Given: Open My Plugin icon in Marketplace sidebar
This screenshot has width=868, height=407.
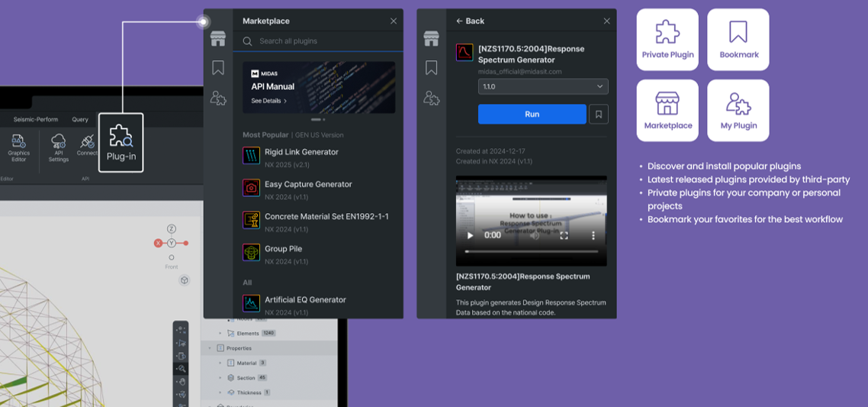Looking at the screenshot, I should click(218, 98).
